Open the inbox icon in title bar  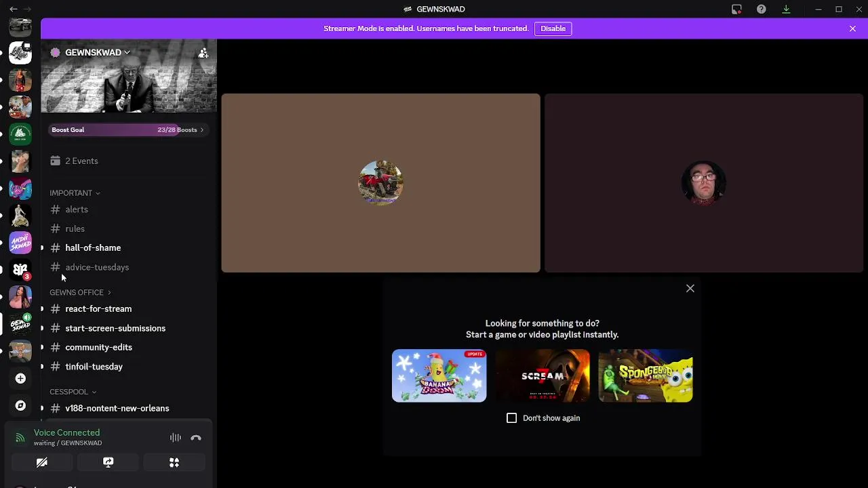[x=736, y=9]
